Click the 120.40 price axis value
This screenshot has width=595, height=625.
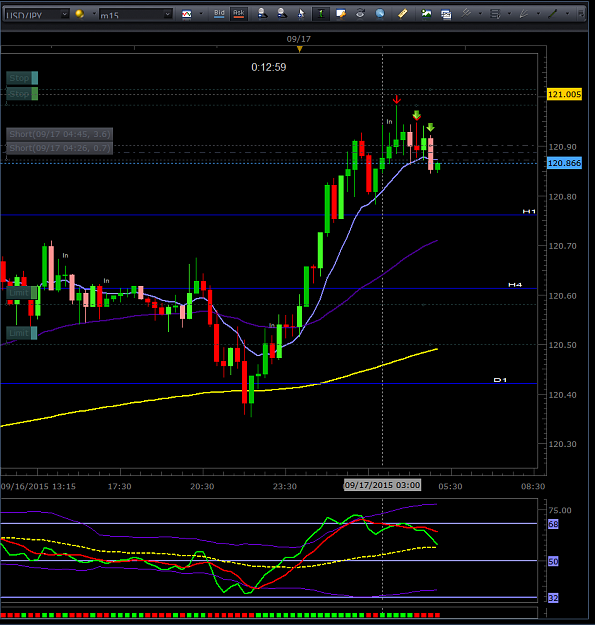click(562, 395)
